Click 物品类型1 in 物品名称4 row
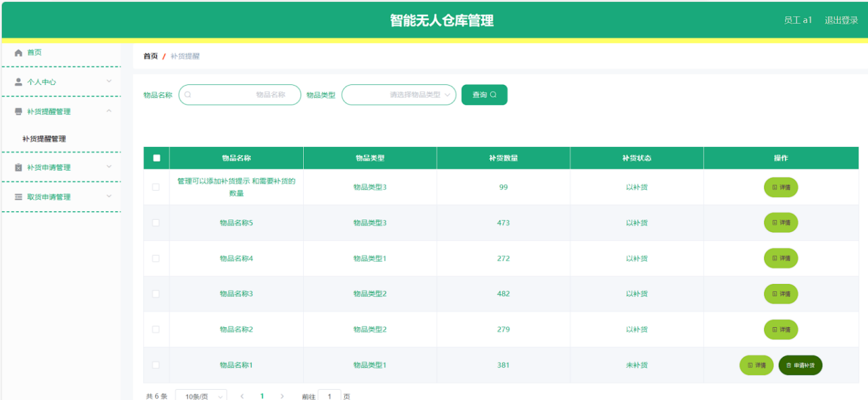Screen dimensions: 868x400 point(370,258)
